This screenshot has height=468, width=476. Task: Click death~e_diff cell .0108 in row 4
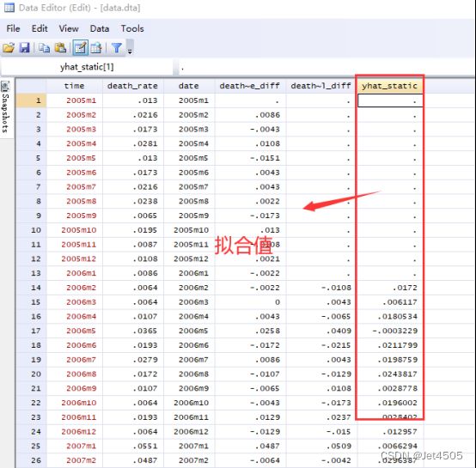250,143
